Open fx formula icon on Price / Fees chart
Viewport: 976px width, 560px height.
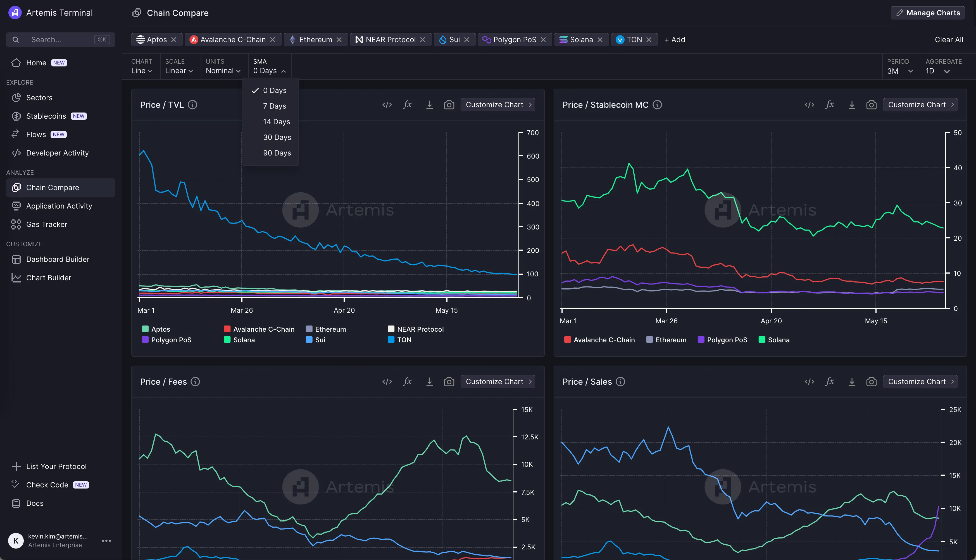[408, 382]
